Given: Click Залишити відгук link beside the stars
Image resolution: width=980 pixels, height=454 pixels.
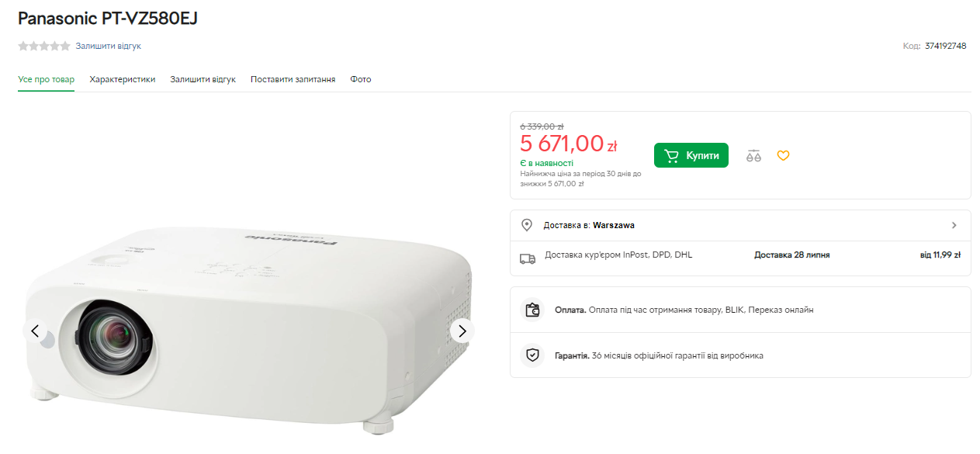Looking at the screenshot, I should click(109, 47).
